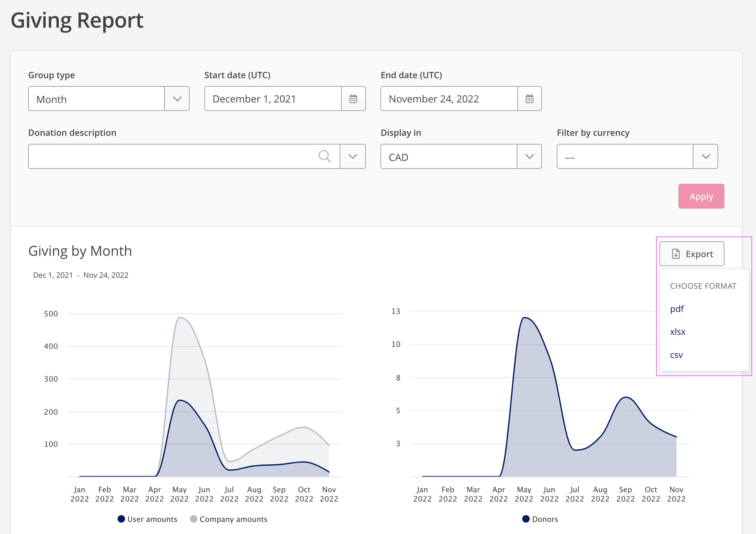Click the End date November 24, 2022 field
Viewport: 756px width, 534px height.
pyautogui.click(x=449, y=99)
